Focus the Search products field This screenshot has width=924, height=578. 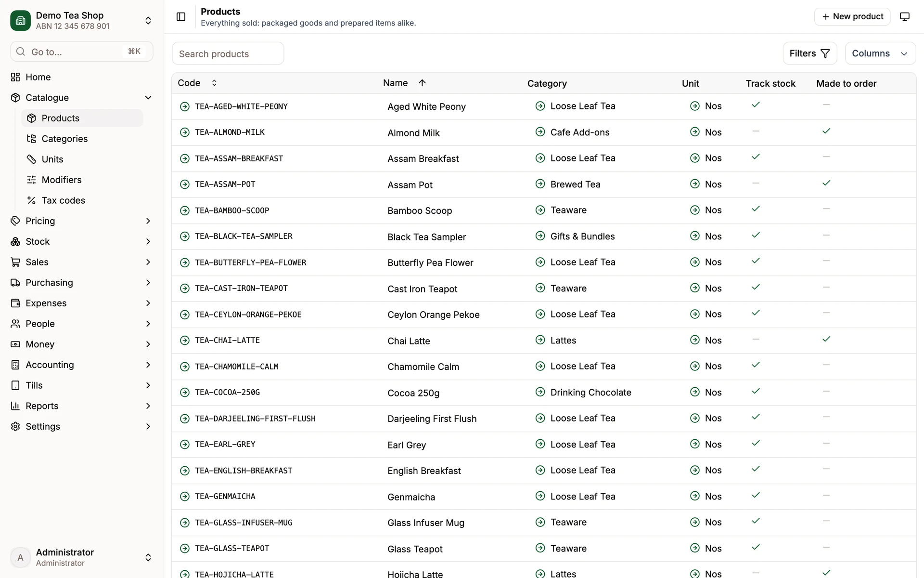pyautogui.click(x=228, y=54)
